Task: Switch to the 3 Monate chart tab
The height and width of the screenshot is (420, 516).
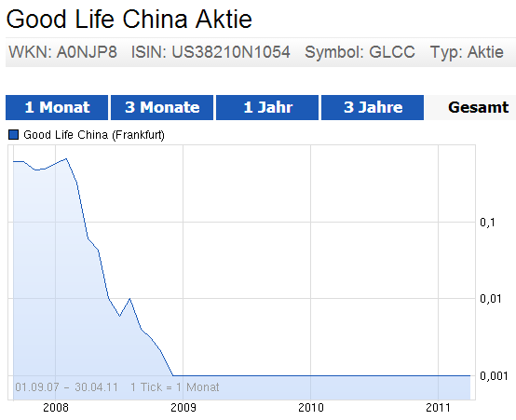Action: coord(162,108)
